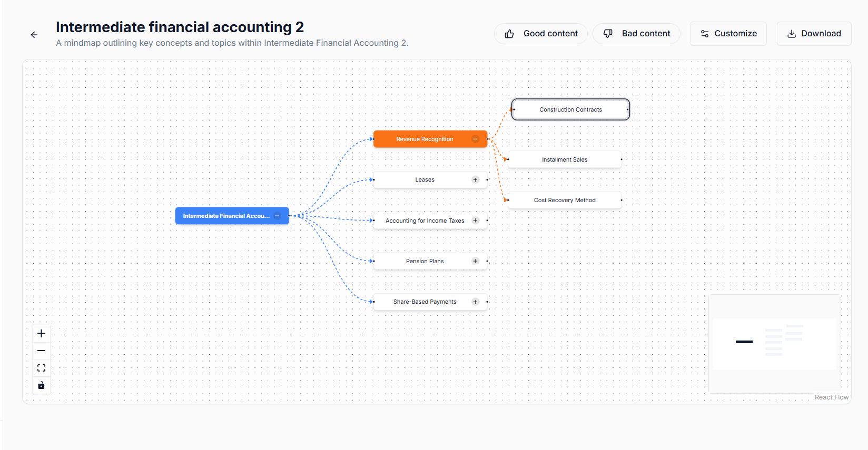
Task: Collapse the root Intermediate Financial Accounting node
Action: click(277, 216)
